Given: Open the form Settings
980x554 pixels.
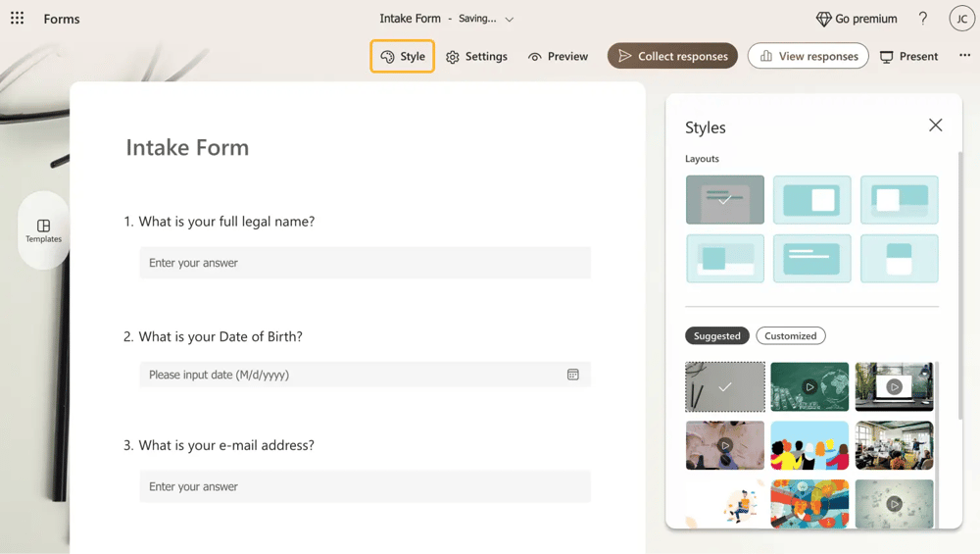Looking at the screenshot, I should pos(476,56).
